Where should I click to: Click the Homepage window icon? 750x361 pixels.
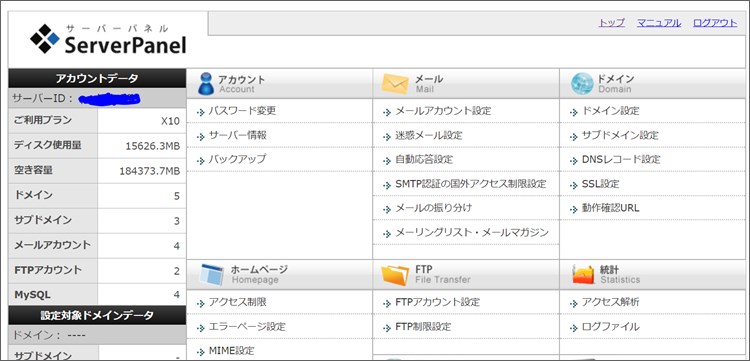211,275
